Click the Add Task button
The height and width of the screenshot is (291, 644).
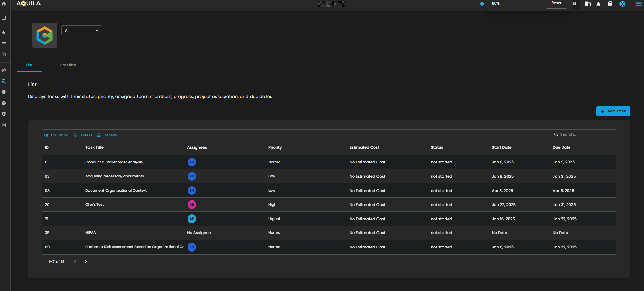(x=613, y=111)
